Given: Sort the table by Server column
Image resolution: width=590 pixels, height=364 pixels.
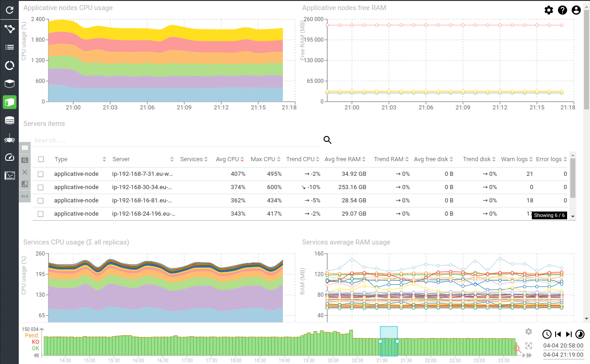Looking at the screenshot, I should point(143,159).
